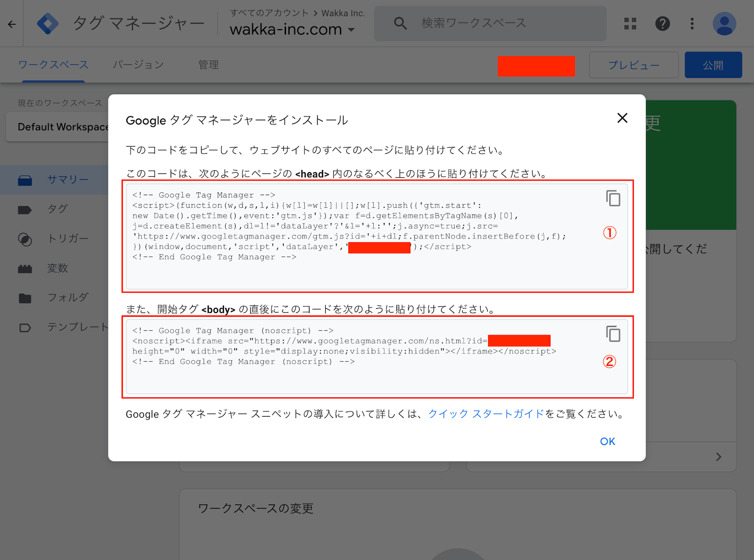Click the chevron arrow on the right card
Image resolution: width=754 pixels, height=560 pixels.
point(719,457)
